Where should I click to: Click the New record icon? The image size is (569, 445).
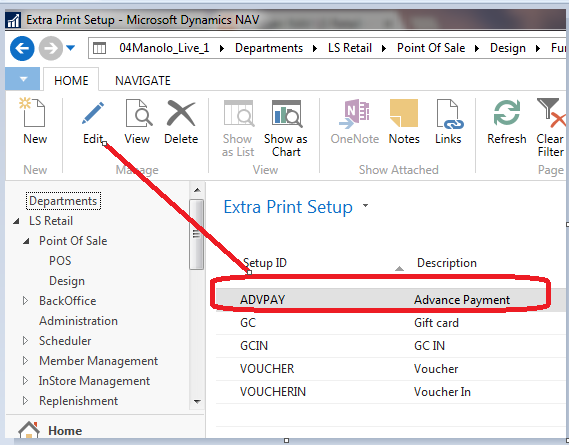[x=33, y=112]
